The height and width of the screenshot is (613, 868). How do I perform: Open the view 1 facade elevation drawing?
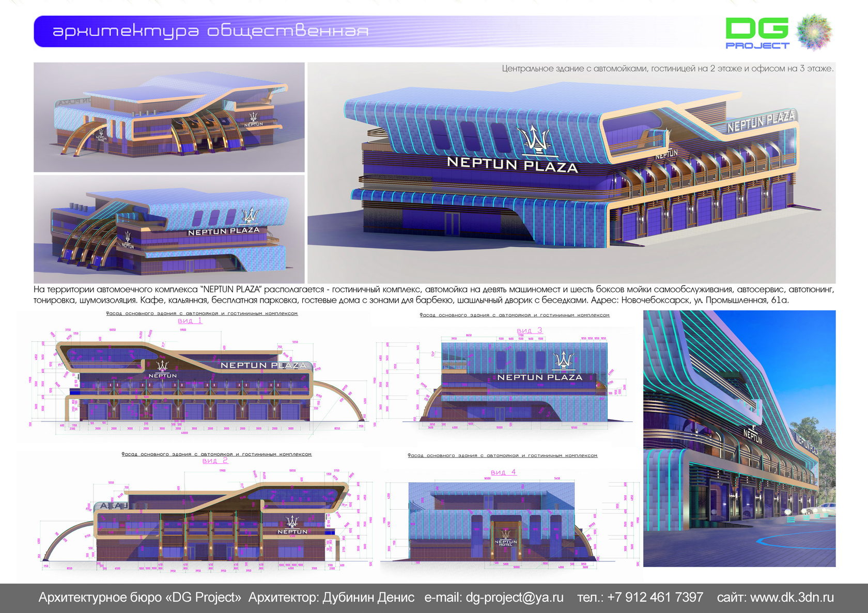(199, 383)
